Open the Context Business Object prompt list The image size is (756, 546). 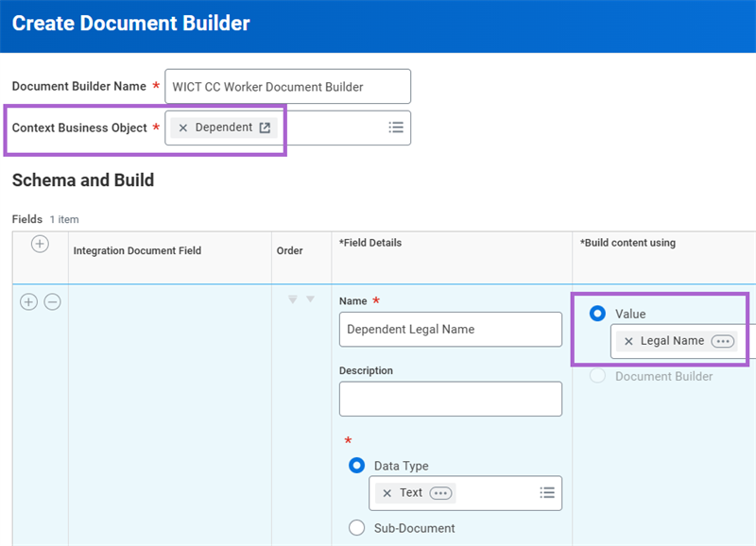396,128
